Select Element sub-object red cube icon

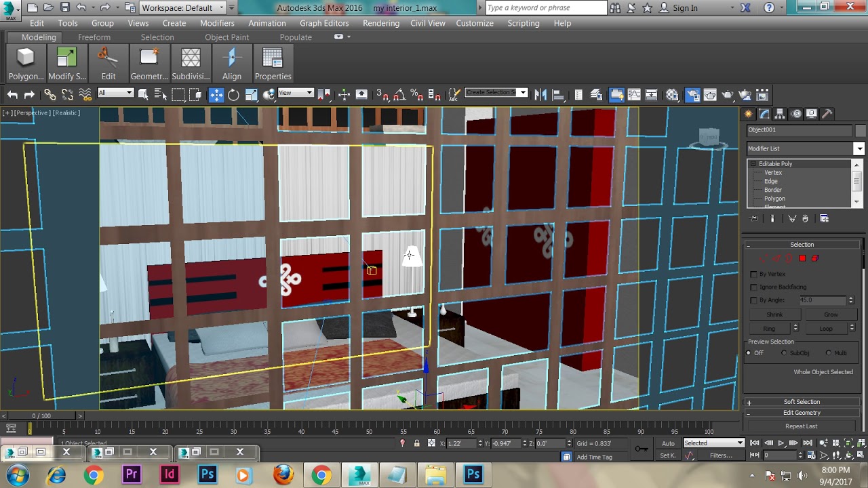click(815, 258)
